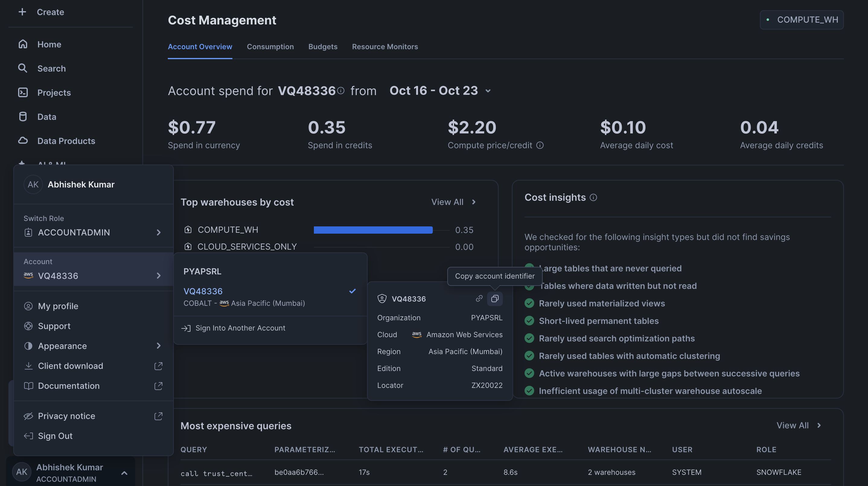868x486 pixels.
Task: Click the Short-lived permanent tables checkmark
Action: (x=529, y=321)
